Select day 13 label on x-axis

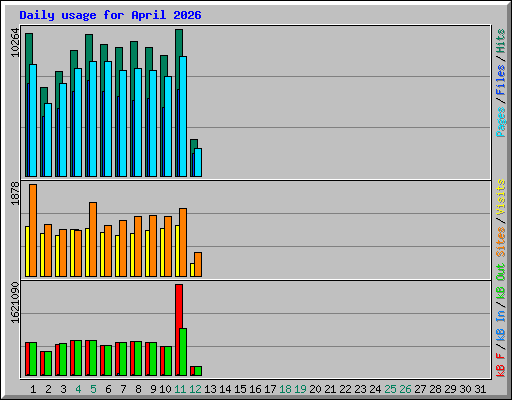click(x=210, y=389)
